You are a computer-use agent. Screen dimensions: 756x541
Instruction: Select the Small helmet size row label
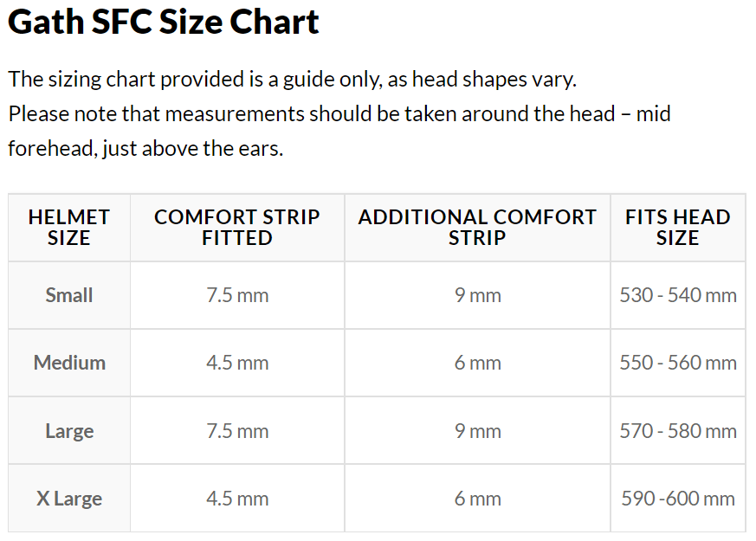click(x=69, y=295)
